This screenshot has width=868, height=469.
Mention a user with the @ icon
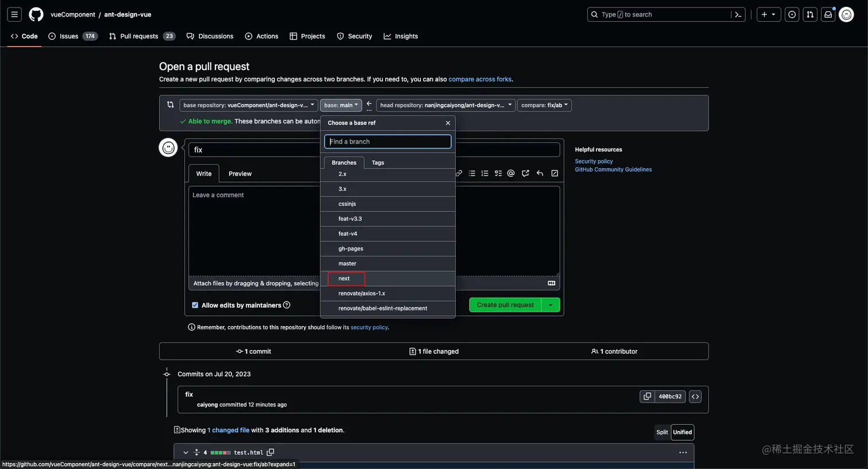(x=511, y=173)
